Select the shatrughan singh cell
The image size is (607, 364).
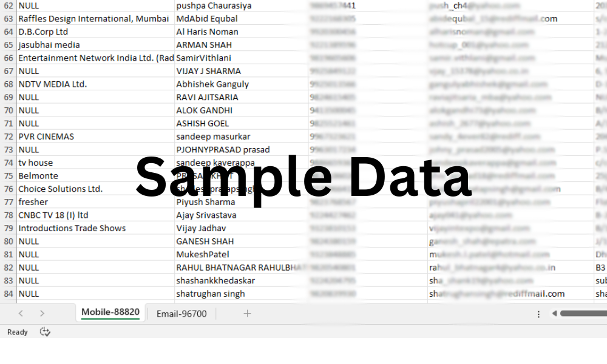tap(242, 294)
